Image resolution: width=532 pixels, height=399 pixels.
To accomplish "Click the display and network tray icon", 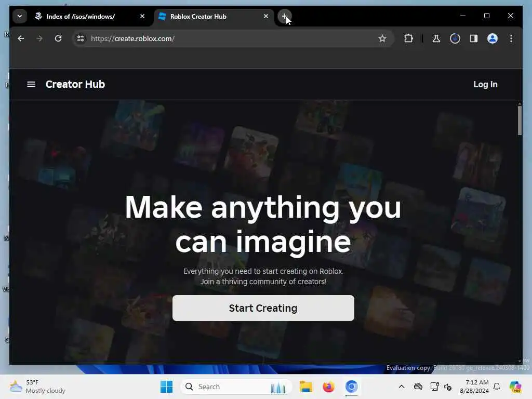I will tap(435, 387).
